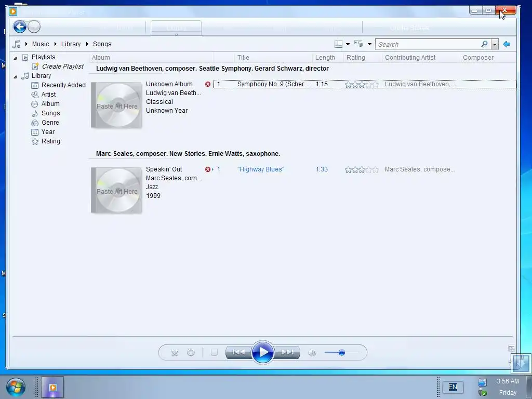Skip to the next track
This screenshot has height=399, width=532.
287,353
